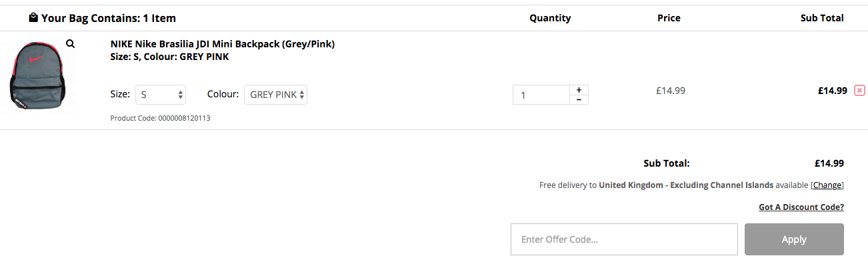Viewport: 868px width, 260px height.
Task: Expand the Colour dropdown showing GREY PINK
Action: click(275, 95)
